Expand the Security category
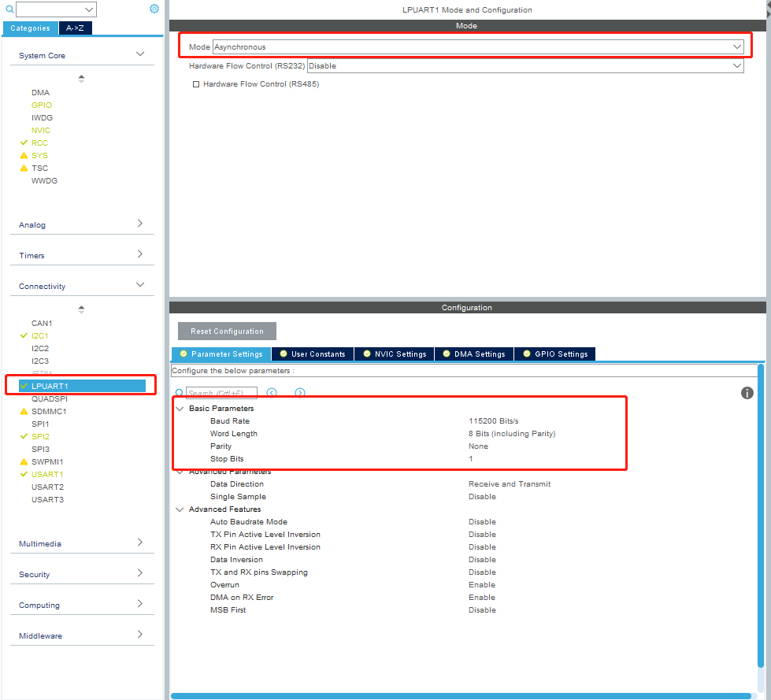Viewport: 771px width, 700px height. pos(140,573)
